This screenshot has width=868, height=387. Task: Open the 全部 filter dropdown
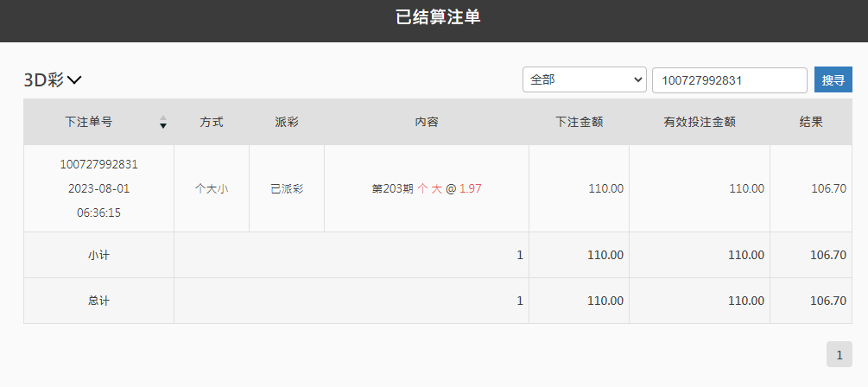click(585, 79)
